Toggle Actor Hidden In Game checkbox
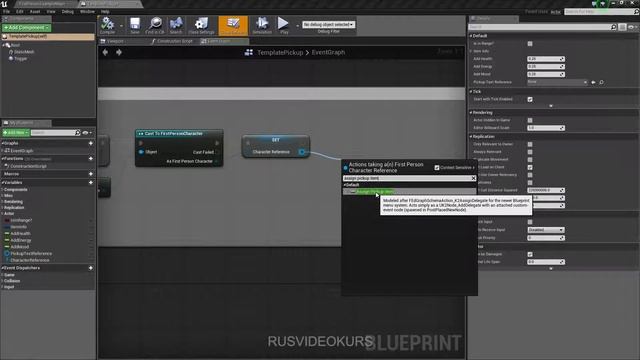The height and width of the screenshot is (360, 640). pyautogui.click(x=530, y=120)
